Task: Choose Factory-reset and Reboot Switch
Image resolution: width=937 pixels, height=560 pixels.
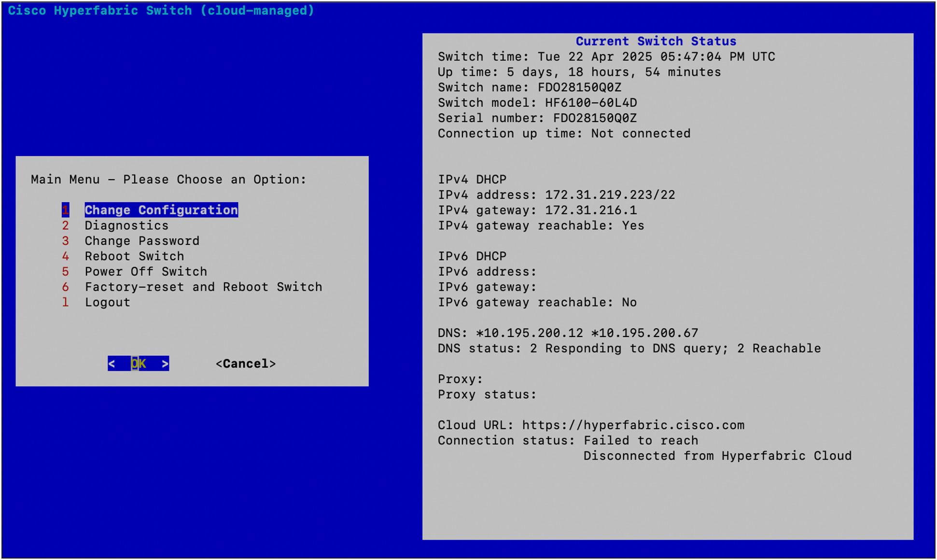Action: [203, 287]
